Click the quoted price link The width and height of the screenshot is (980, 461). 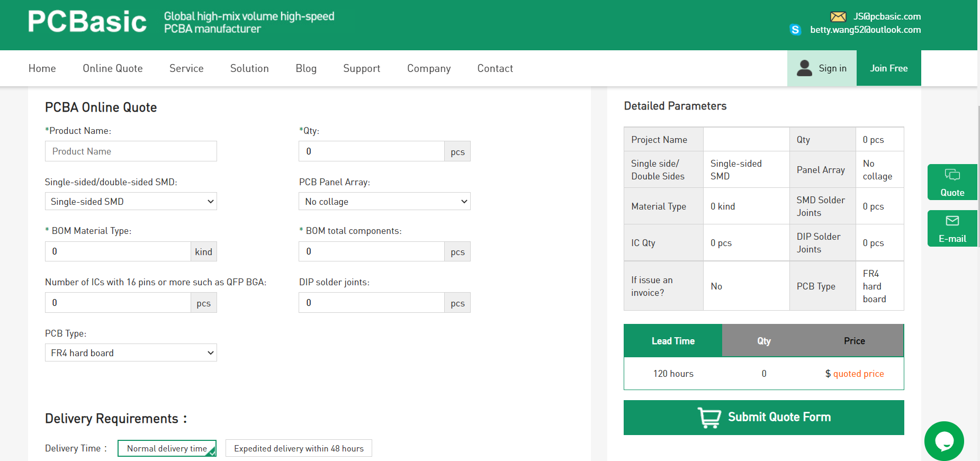coord(858,374)
